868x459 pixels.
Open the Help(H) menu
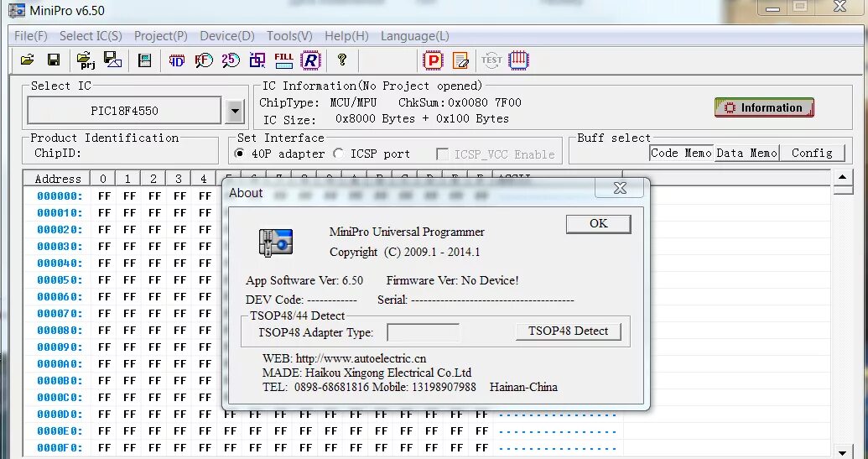[346, 36]
